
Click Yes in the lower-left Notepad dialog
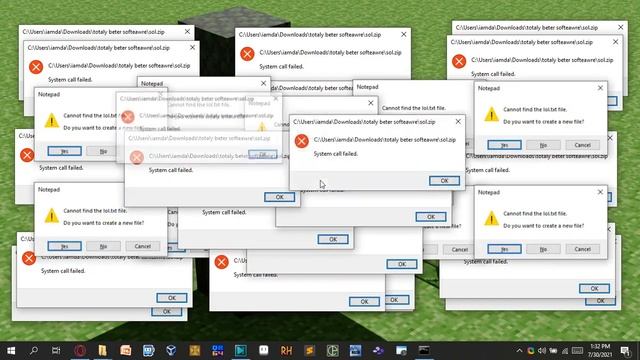click(x=64, y=246)
